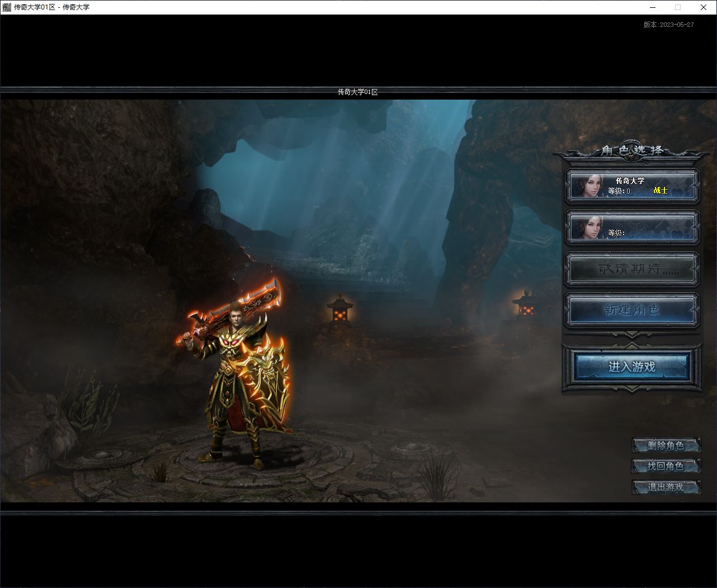Click the 角色选择 panel title

coord(633,150)
